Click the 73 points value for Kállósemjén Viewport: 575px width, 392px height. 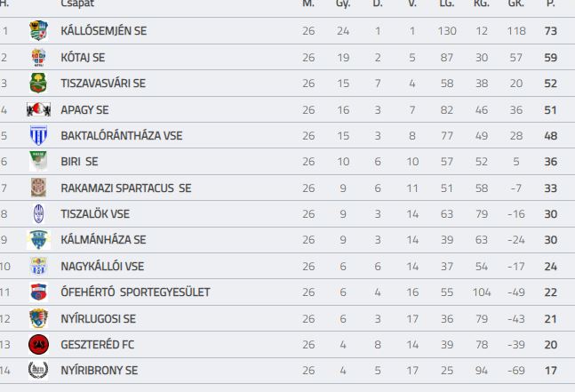(551, 31)
